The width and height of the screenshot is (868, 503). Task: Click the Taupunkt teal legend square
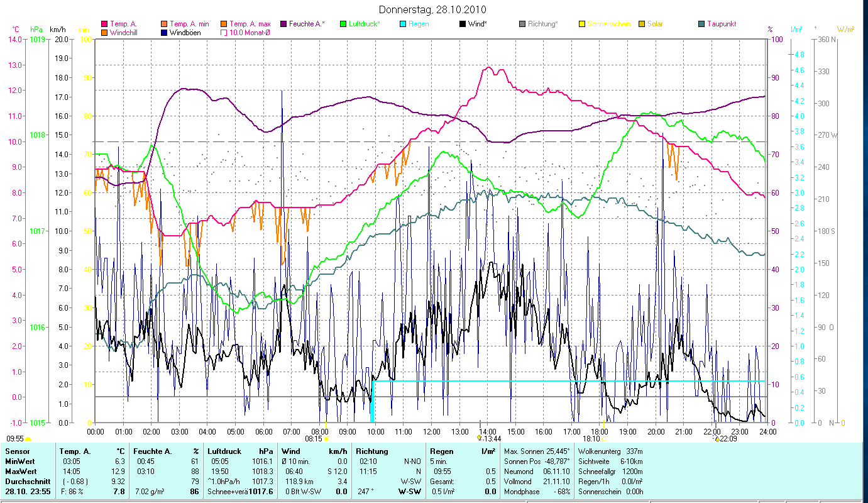[701, 24]
